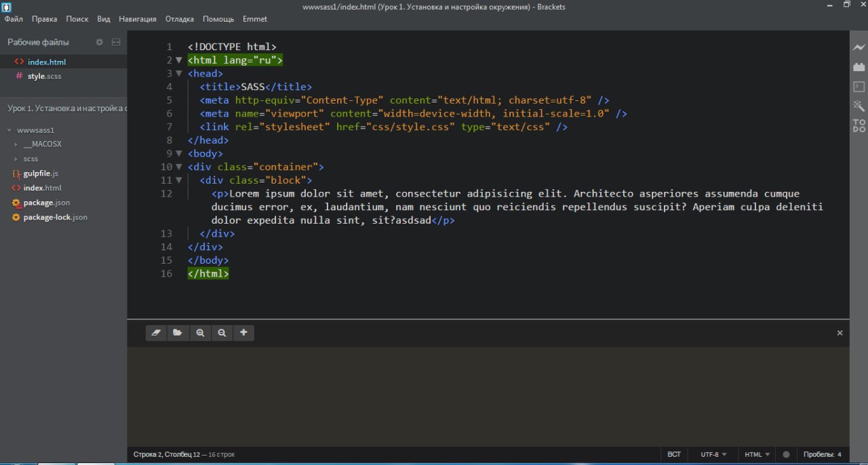Click the magic wand icon in sidebar
The width and height of the screenshot is (868, 465).
pyautogui.click(x=859, y=106)
